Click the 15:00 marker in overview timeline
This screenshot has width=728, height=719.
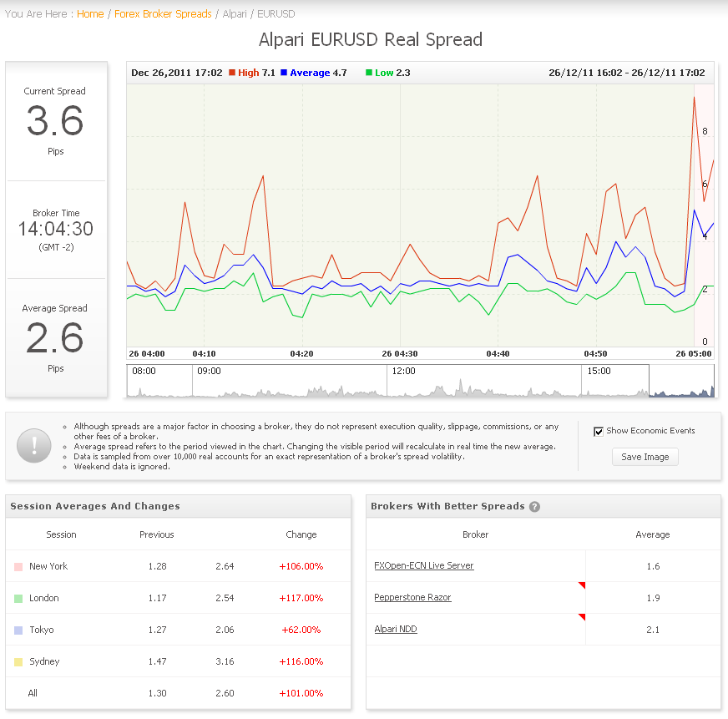[599, 371]
